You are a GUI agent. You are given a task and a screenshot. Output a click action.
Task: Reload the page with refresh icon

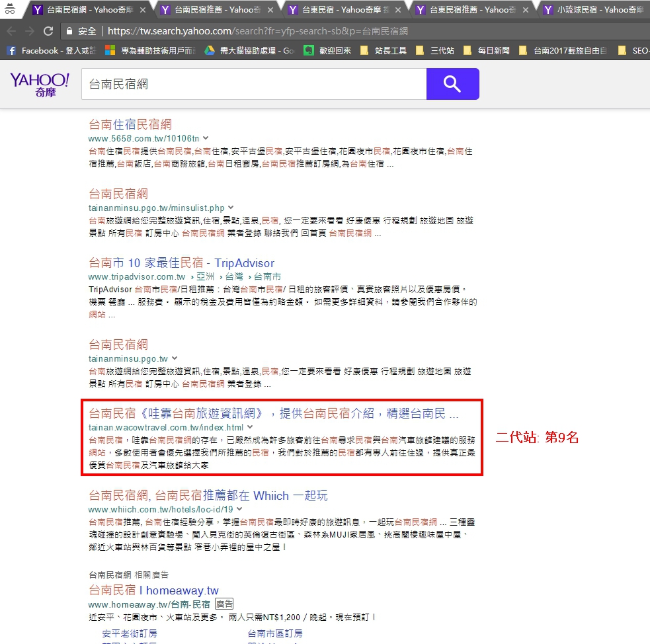pyautogui.click(x=48, y=31)
